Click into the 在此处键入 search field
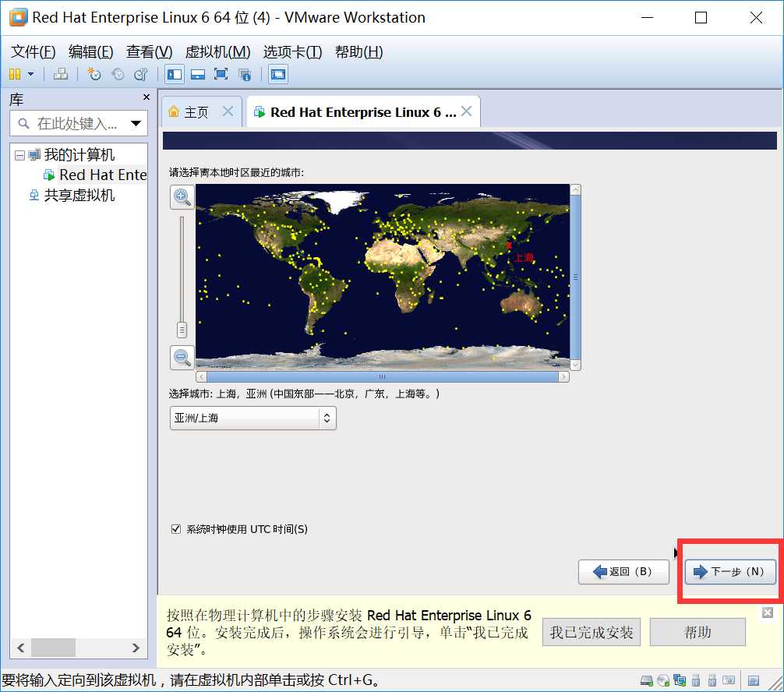Screen dimensions: 784x692 (x=77, y=123)
